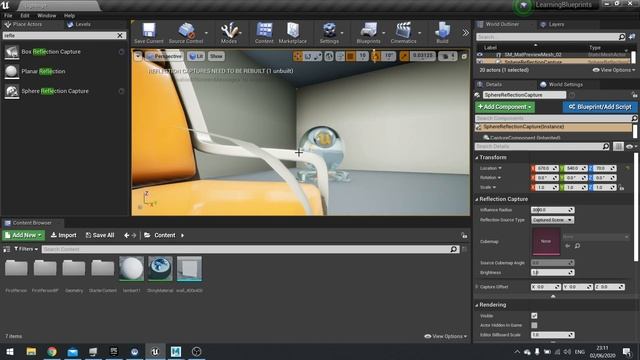Switch to the Levels tab

click(x=79, y=24)
